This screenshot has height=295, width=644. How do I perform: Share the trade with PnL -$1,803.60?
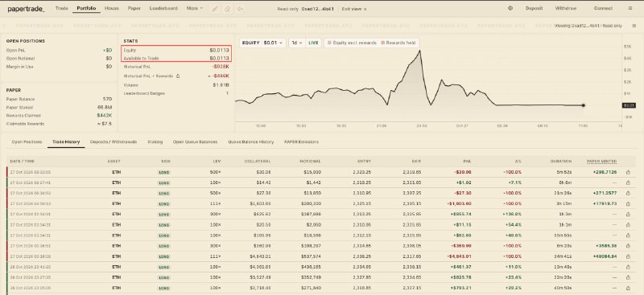[628, 203]
